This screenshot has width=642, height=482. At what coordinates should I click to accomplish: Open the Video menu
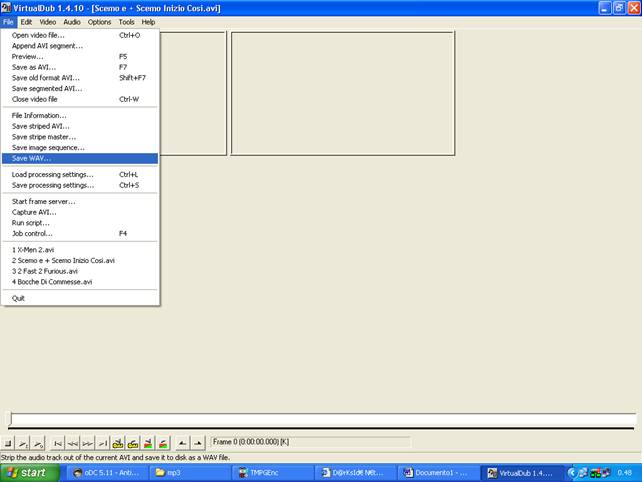point(47,22)
